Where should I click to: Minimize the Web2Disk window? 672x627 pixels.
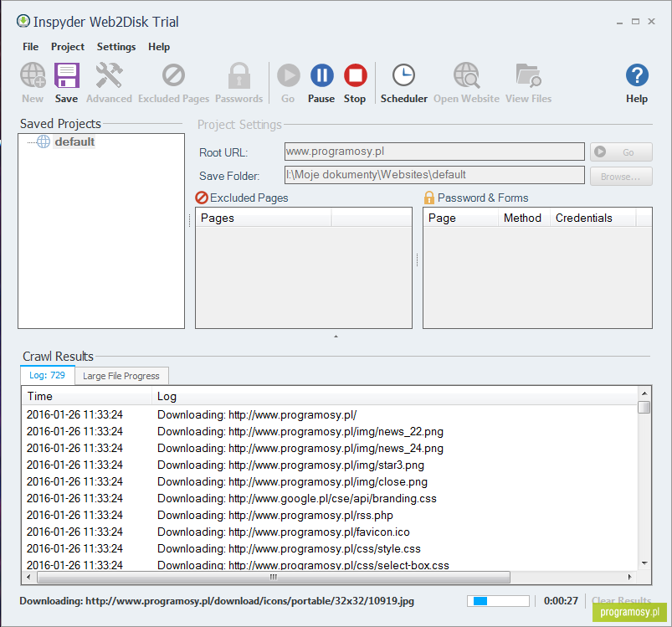click(x=619, y=22)
